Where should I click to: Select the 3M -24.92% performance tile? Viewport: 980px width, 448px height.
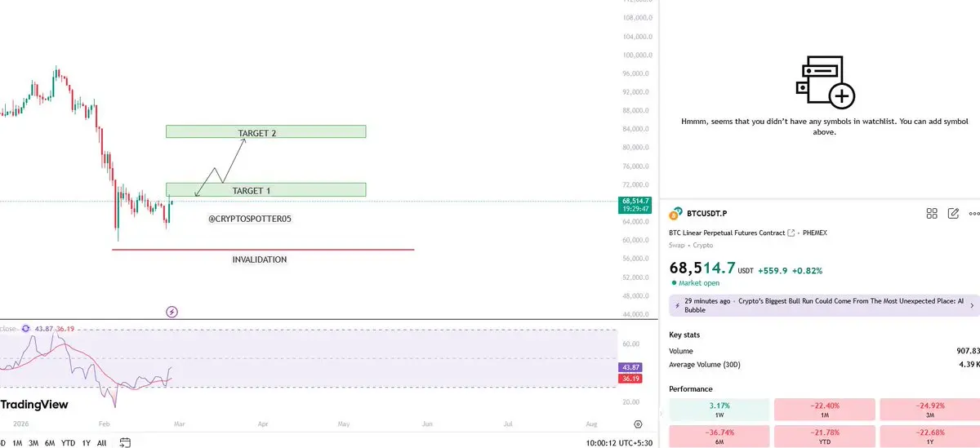click(x=929, y=410)
